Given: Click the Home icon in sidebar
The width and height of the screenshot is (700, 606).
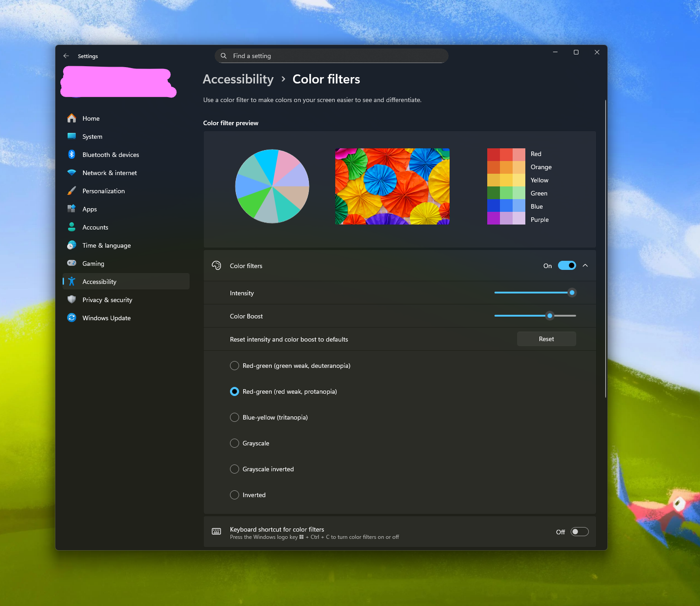Looking at the screenshot, I should tap(72, 118).
